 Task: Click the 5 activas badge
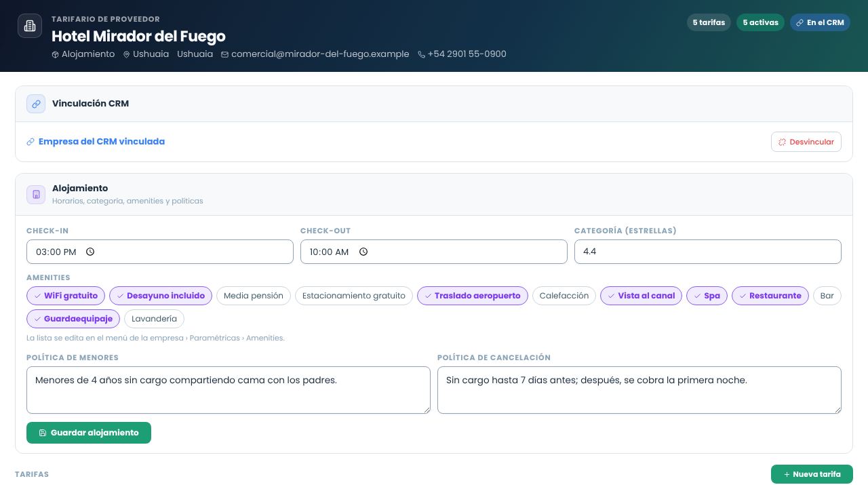[760, 22]
